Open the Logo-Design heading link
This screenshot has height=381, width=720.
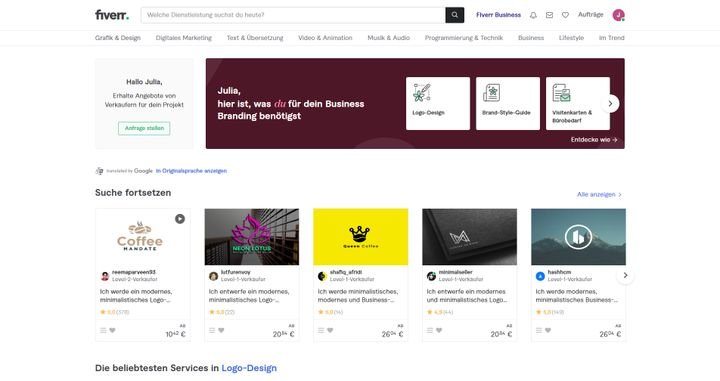tap(249, 368)
